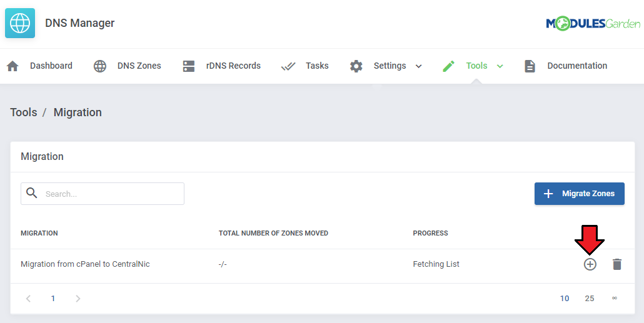
Task: Click the Migrate Zones button
Action: [x=579, y=194]
